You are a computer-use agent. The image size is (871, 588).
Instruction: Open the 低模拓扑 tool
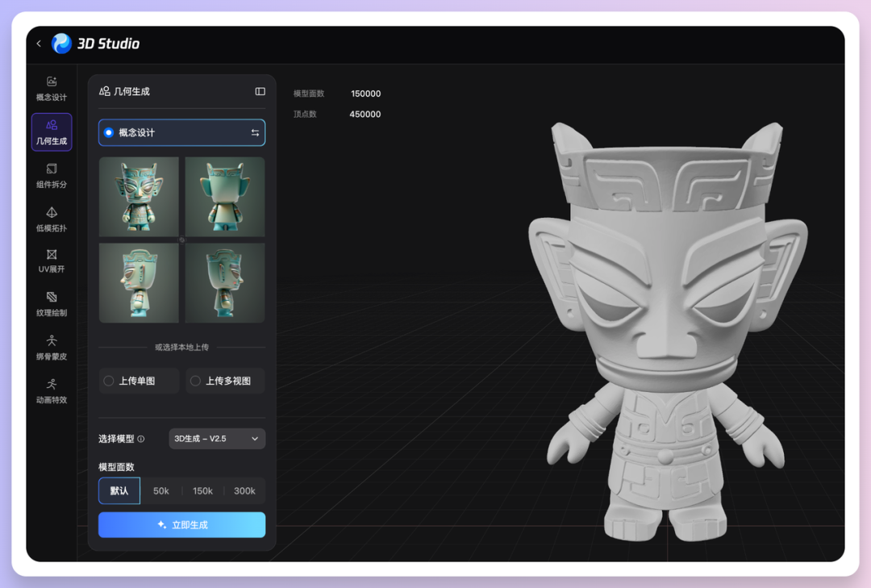pyautogui.click(x=52, y=219)
